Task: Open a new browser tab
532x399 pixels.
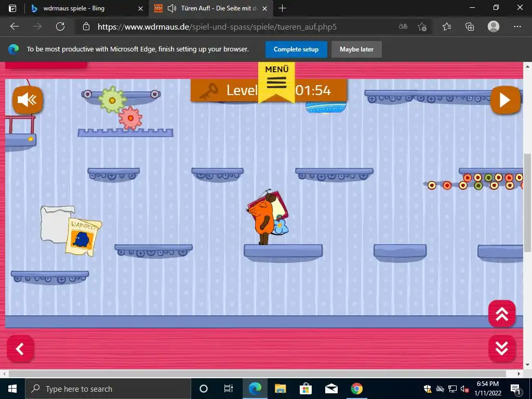Action: [x=282, y=8]
